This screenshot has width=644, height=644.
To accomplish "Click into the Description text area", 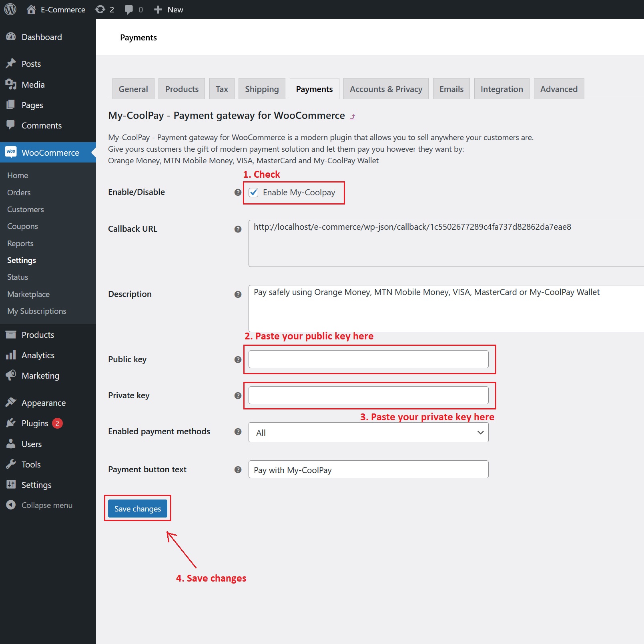I will point(446,308).
